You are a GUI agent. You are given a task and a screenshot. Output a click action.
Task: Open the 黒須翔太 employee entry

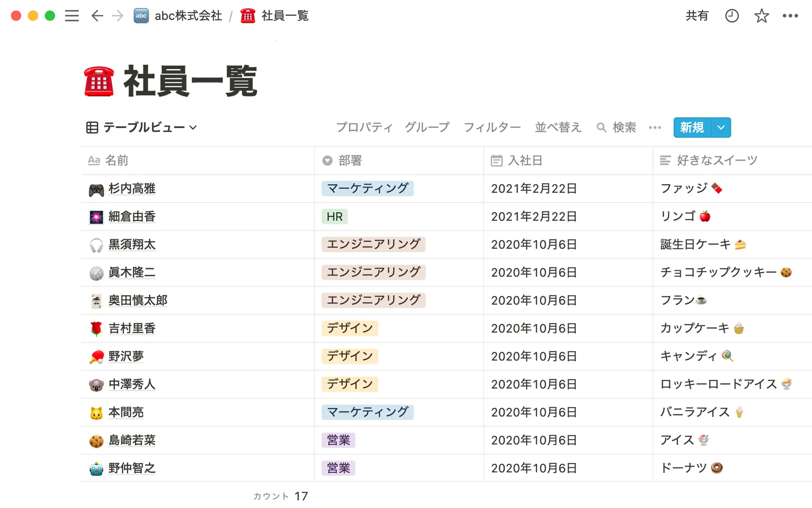click(132, 244)
